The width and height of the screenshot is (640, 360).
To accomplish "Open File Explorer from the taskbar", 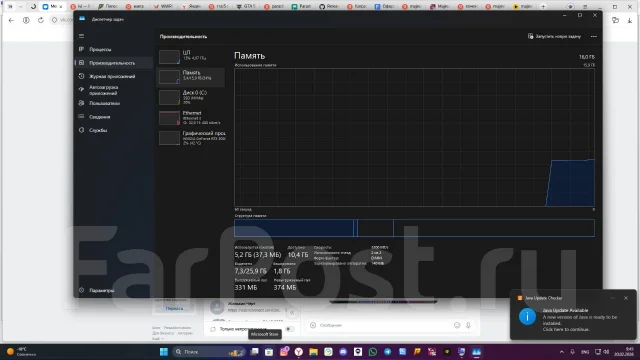I will point(313,352).
